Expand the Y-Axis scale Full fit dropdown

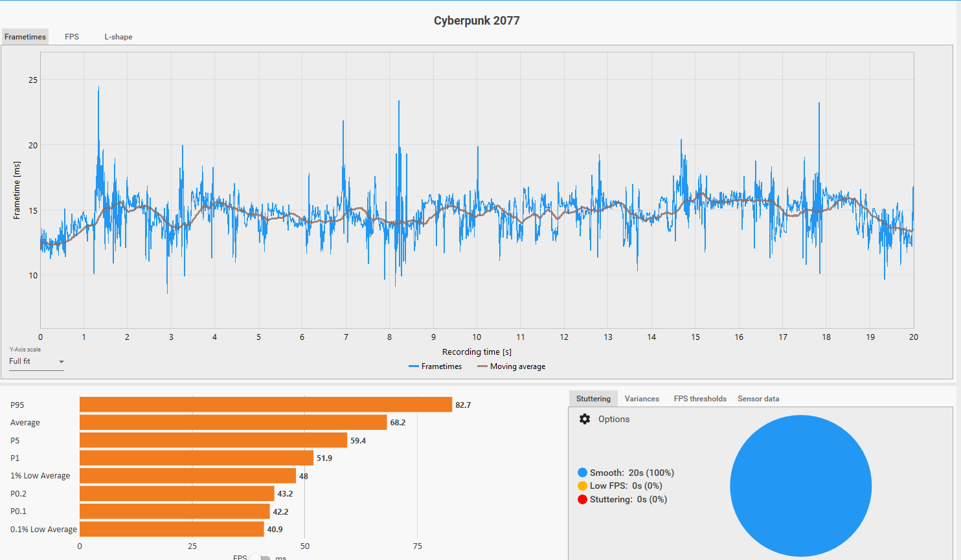click(x=36, y=361)
